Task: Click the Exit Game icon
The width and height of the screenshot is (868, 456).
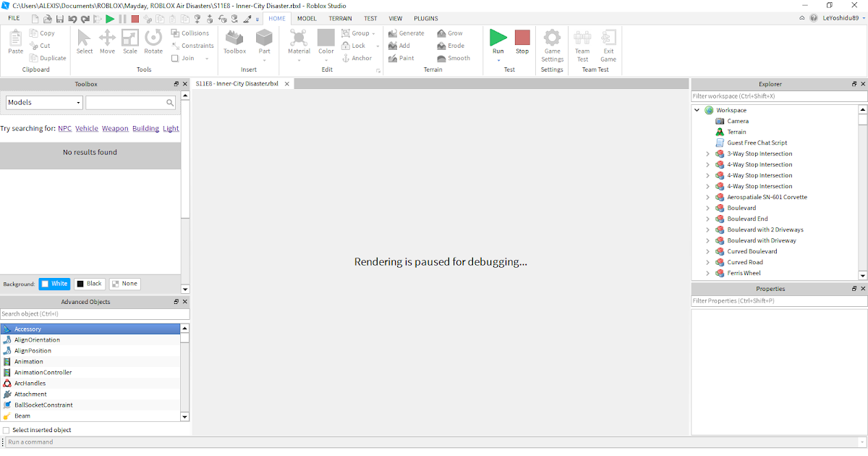Action: [608, 38]
